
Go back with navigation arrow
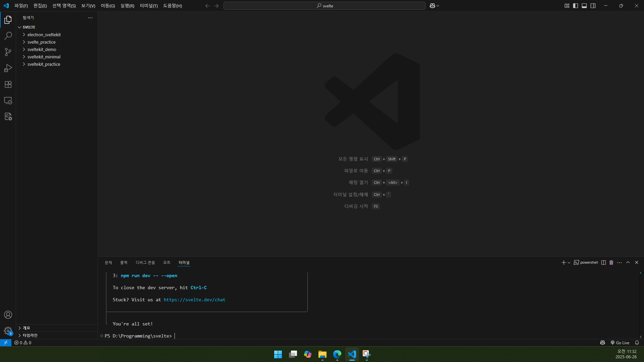click(207, 6)
